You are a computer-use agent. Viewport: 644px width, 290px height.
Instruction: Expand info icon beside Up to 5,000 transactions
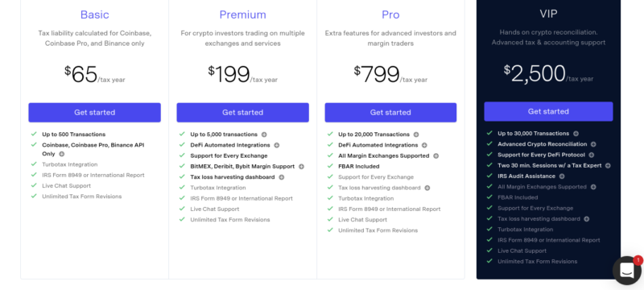(264, 135)
